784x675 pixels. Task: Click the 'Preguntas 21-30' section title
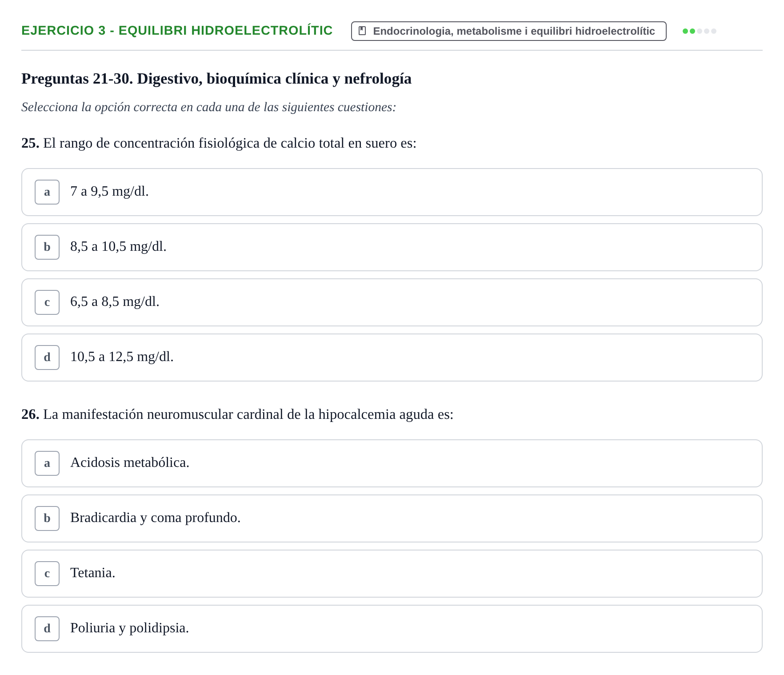pos(216,79)
